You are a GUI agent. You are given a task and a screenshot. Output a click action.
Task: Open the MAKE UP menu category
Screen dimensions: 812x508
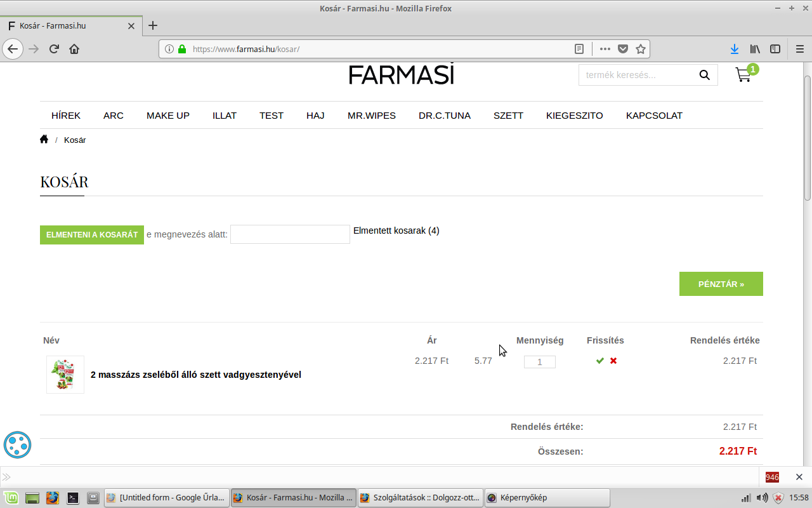point(168,116)
